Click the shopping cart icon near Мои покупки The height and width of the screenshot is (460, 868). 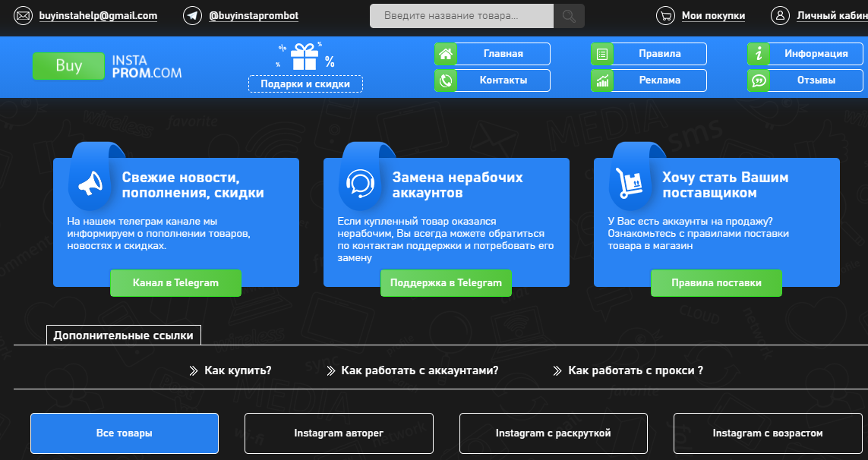666,15
